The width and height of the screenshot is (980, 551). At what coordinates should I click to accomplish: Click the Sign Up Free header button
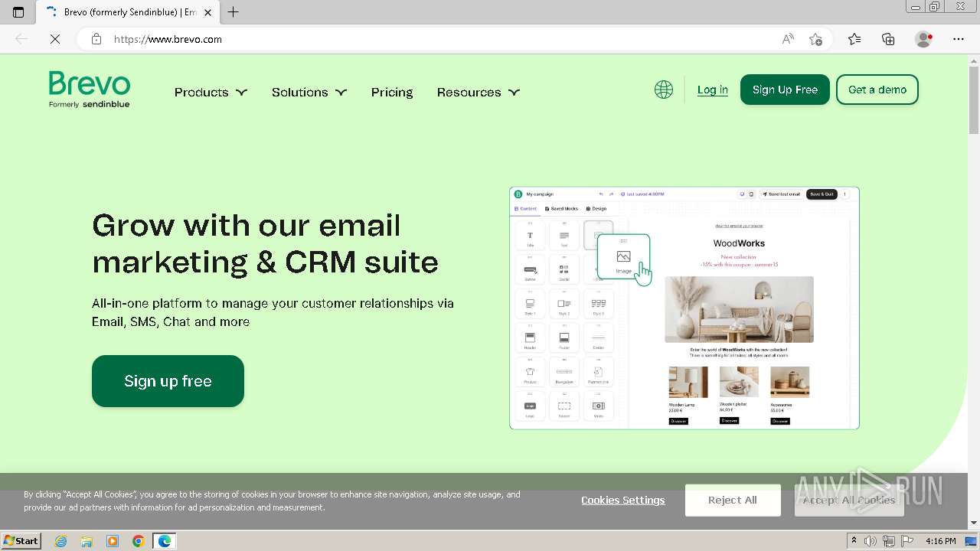click(x=785, y=90)
